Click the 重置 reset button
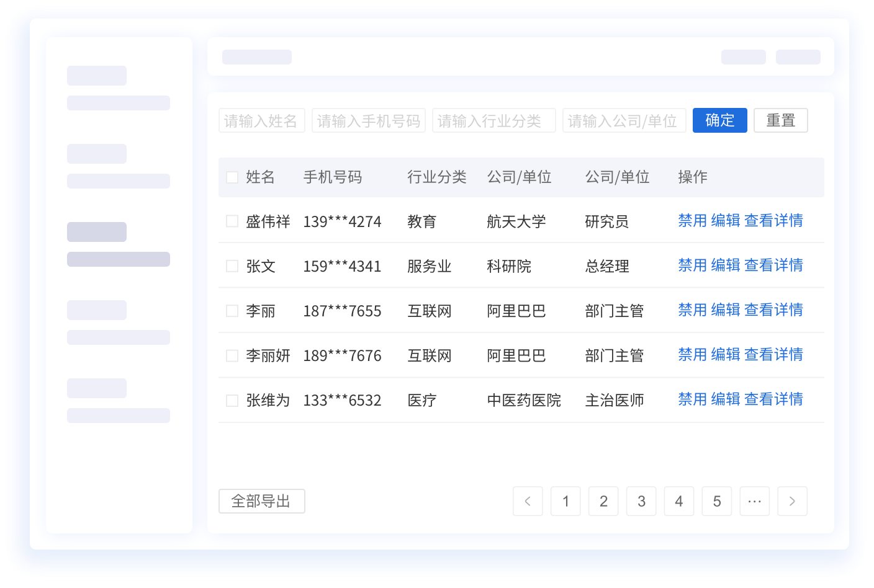The image size is (874, 588). pyautogui.click(x=780, y=120)
